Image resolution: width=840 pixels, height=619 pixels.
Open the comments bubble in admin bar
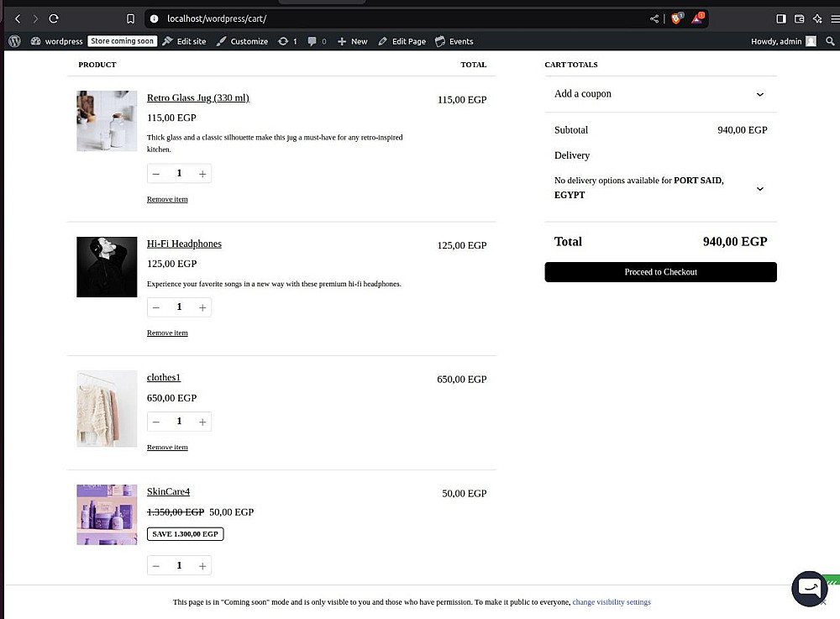point(317,41)
